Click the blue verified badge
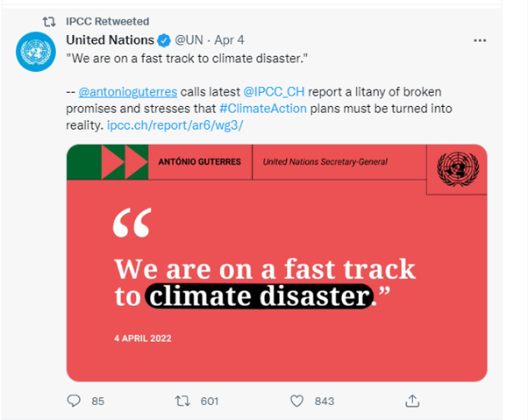 (x=164, y=40)
